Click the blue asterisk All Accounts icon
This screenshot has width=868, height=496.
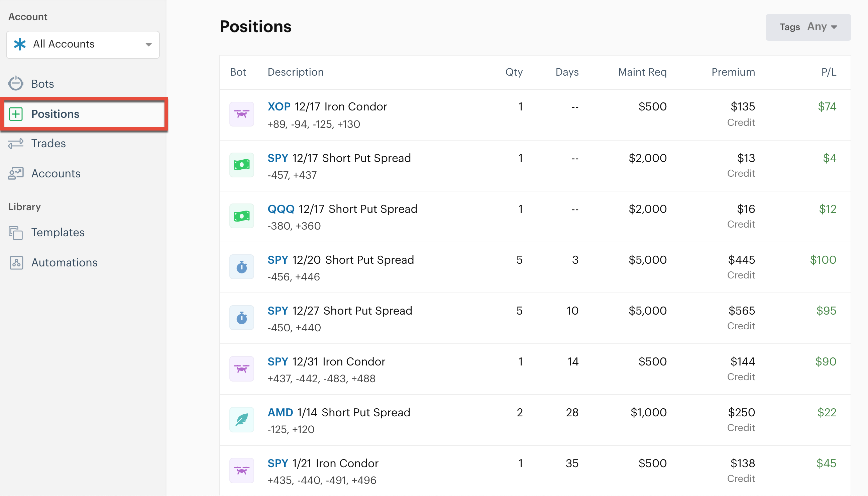(20, 44)
